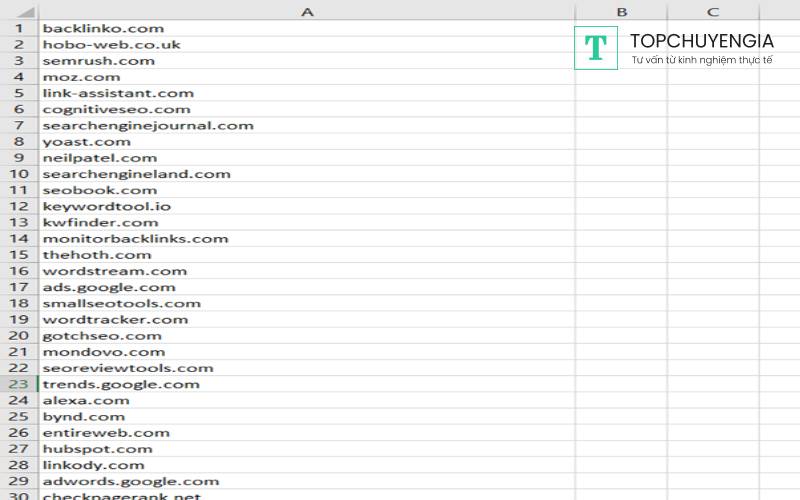Click the select-all corner of the sheet

coord(18,11)
